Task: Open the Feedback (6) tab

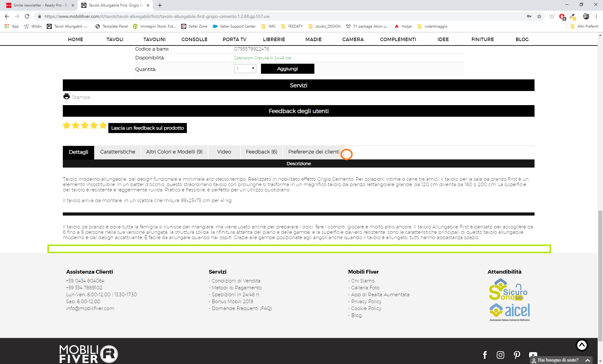Action: tap(261, 152)
